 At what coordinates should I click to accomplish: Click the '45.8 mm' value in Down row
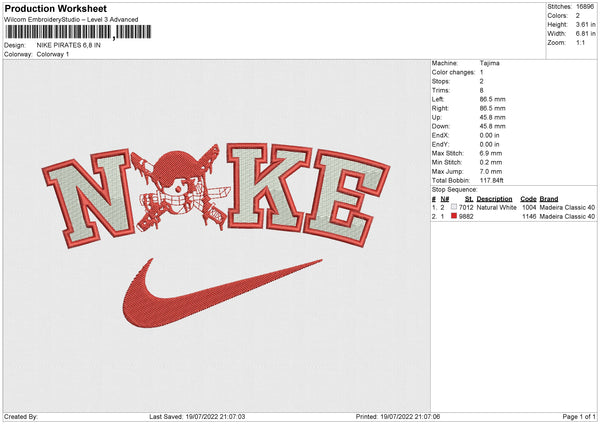pyautogui.click(x=492, y=126)
